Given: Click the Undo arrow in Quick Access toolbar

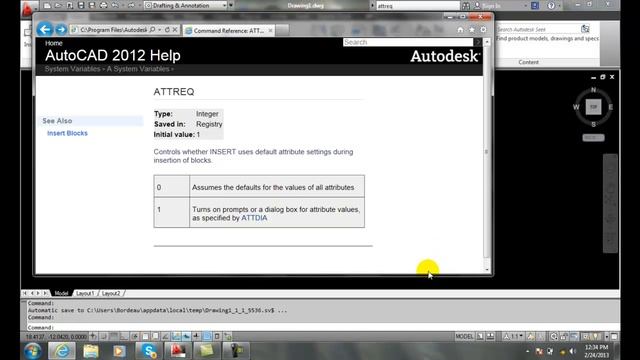Looking at the screenshot, I should pyautogui.click(x=115, y=5).
